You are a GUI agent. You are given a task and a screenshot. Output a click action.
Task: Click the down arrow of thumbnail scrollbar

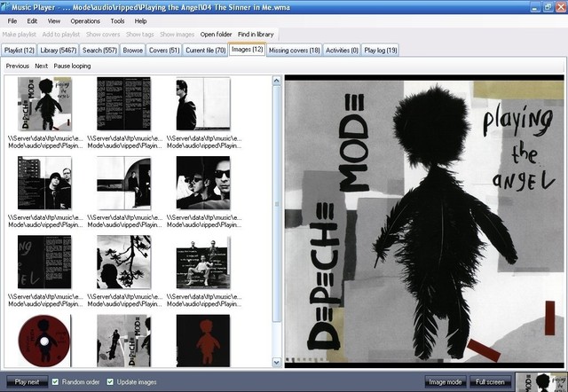pos(277,363)
